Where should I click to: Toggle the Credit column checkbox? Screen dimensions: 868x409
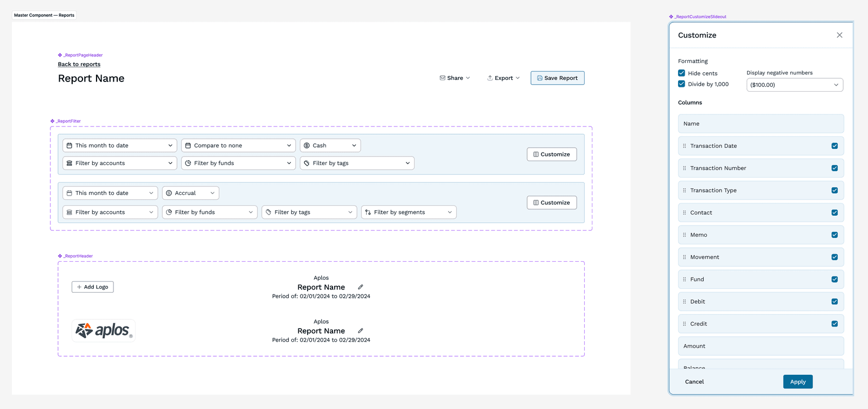tap(834, 324)
